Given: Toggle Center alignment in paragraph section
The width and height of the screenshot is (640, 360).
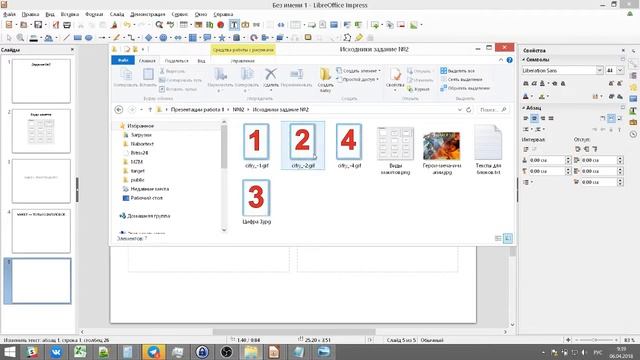Looking at the screenshot, I should pos(534,118).
